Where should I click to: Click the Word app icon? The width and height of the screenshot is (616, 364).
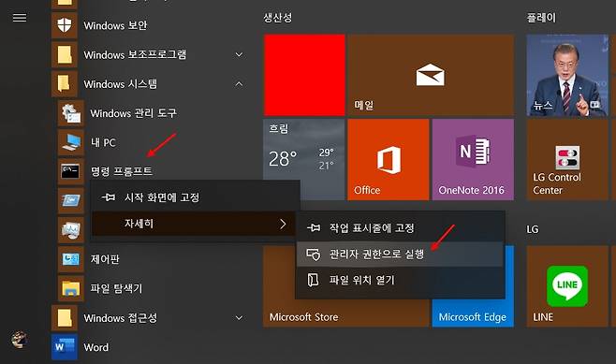pyautogui.click(x=65, y=347)
